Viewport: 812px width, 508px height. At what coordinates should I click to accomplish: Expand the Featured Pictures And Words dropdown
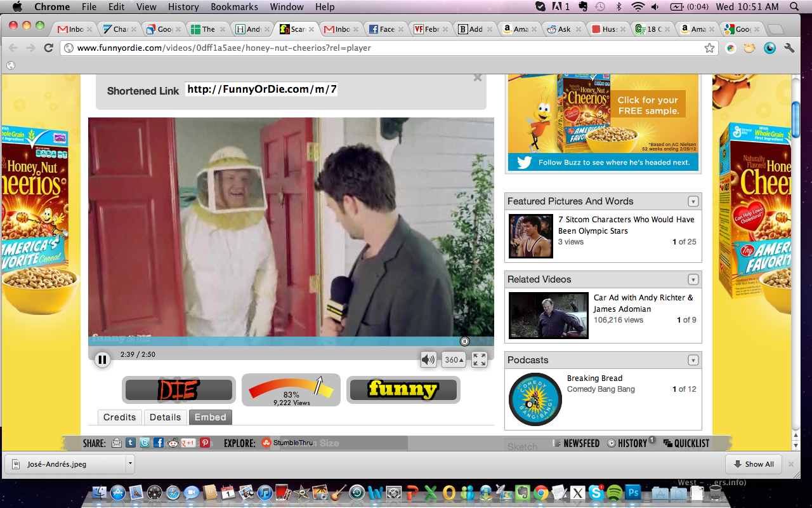693,201
